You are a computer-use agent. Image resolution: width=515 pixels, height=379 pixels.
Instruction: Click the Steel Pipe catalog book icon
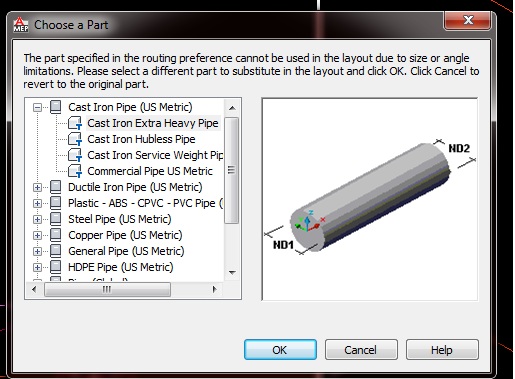pos(56,219)
